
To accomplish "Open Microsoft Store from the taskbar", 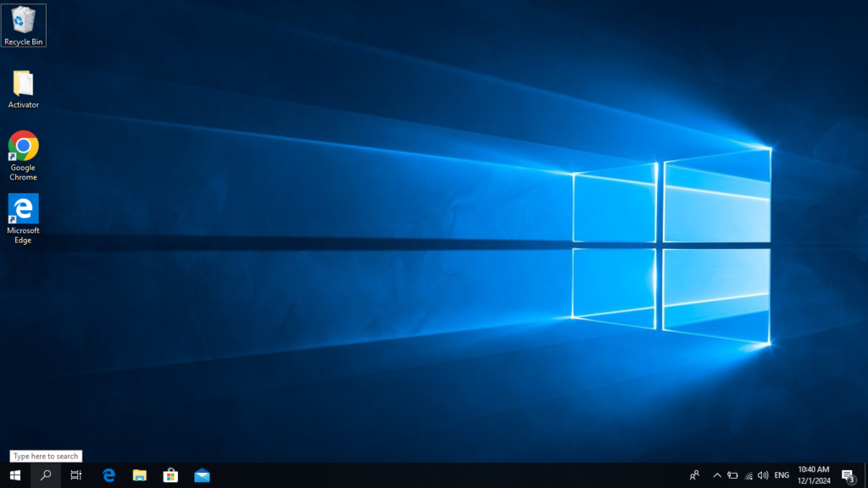I will [170, 475].
